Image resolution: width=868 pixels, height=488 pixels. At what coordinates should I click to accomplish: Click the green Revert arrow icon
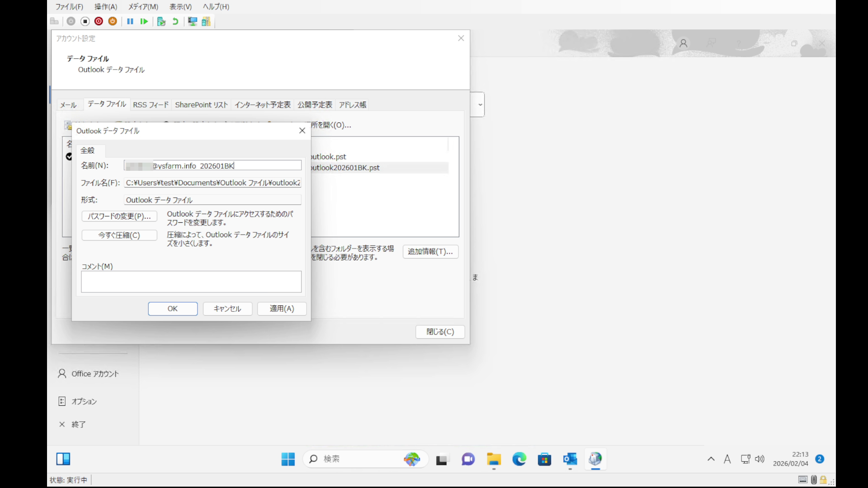(175, 21)
